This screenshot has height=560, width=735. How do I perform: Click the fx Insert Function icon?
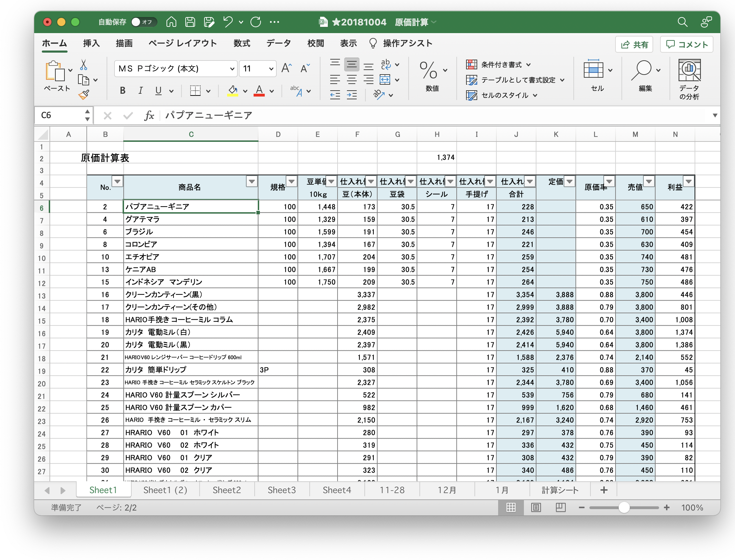[x=149, y=115]
